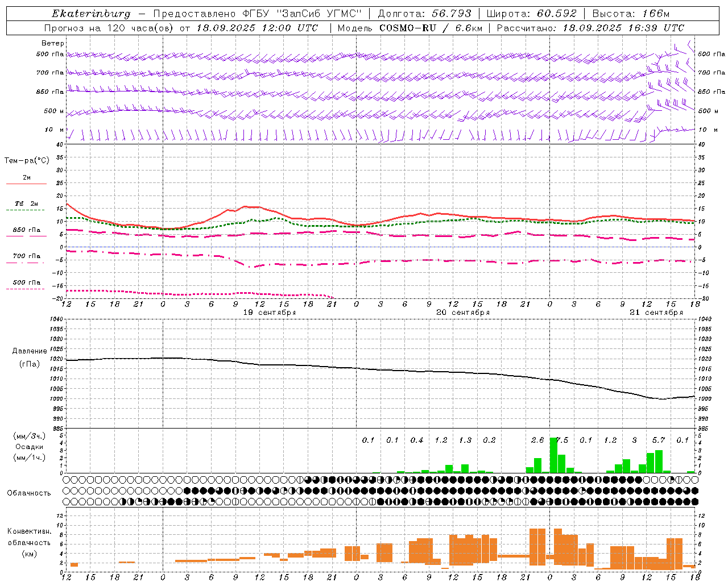Click the '7.5' precipitation total value
The image size is (728, 582).
click(x=561, y=440)
